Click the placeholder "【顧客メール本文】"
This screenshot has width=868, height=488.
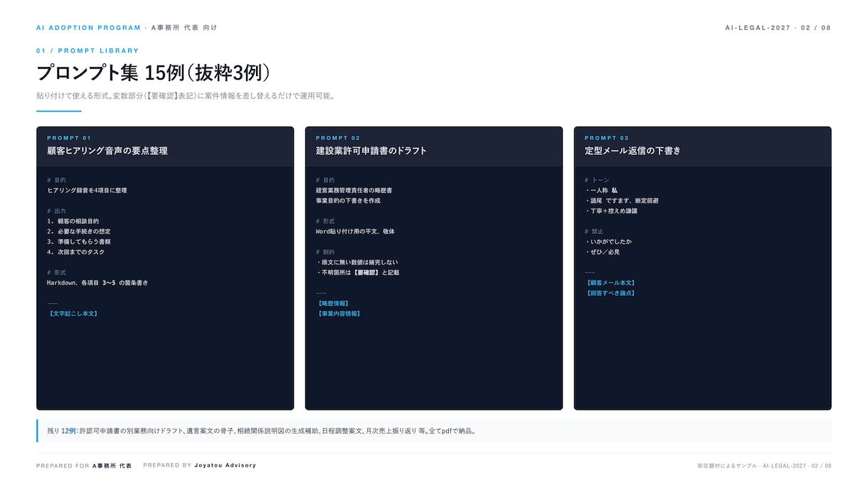pos(610,283)
